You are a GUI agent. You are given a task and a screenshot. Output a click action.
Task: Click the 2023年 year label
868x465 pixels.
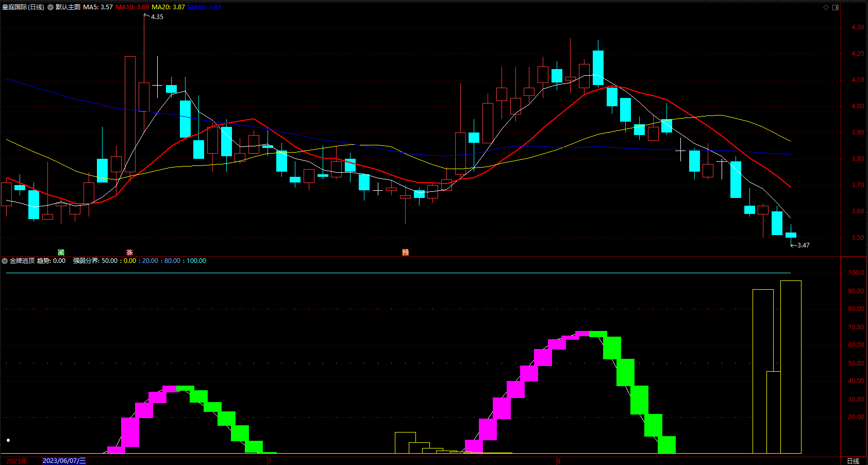tap(17, 461)
